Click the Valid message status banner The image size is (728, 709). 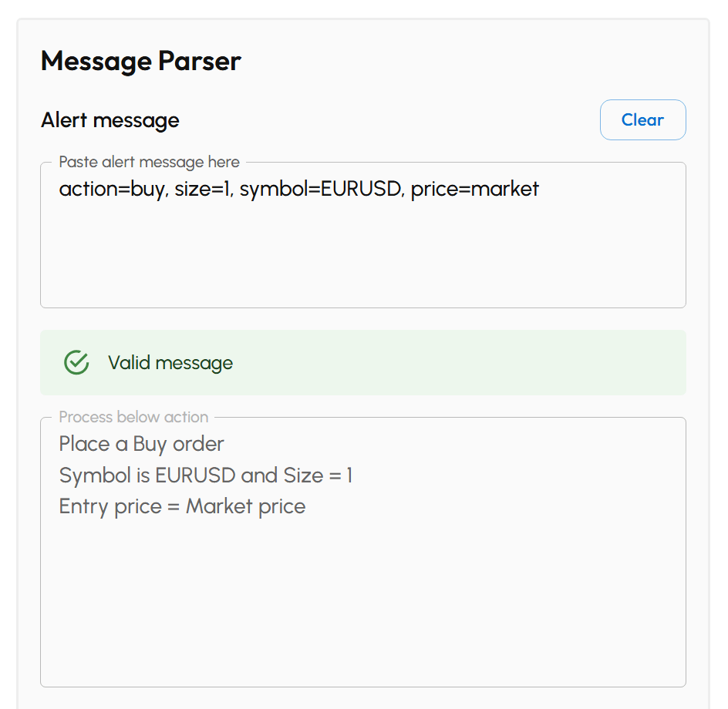(362, 362)
